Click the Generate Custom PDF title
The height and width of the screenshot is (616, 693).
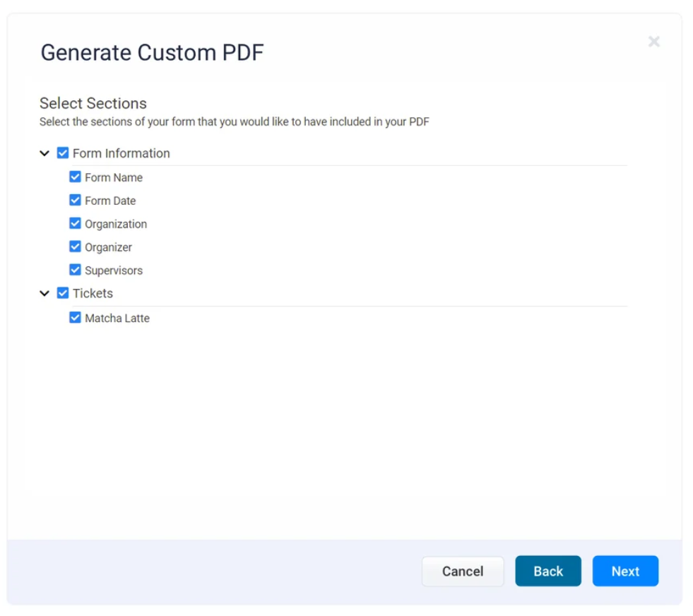[152, 53]
